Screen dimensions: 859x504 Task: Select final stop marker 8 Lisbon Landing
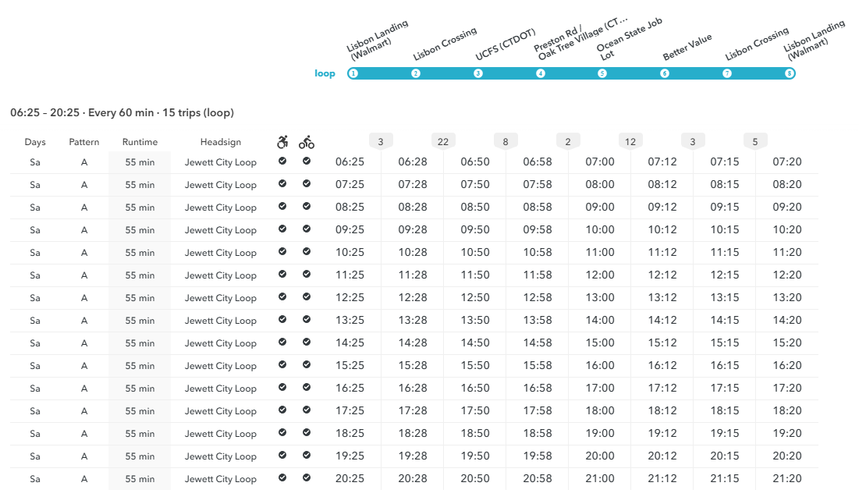coord(790,73)
